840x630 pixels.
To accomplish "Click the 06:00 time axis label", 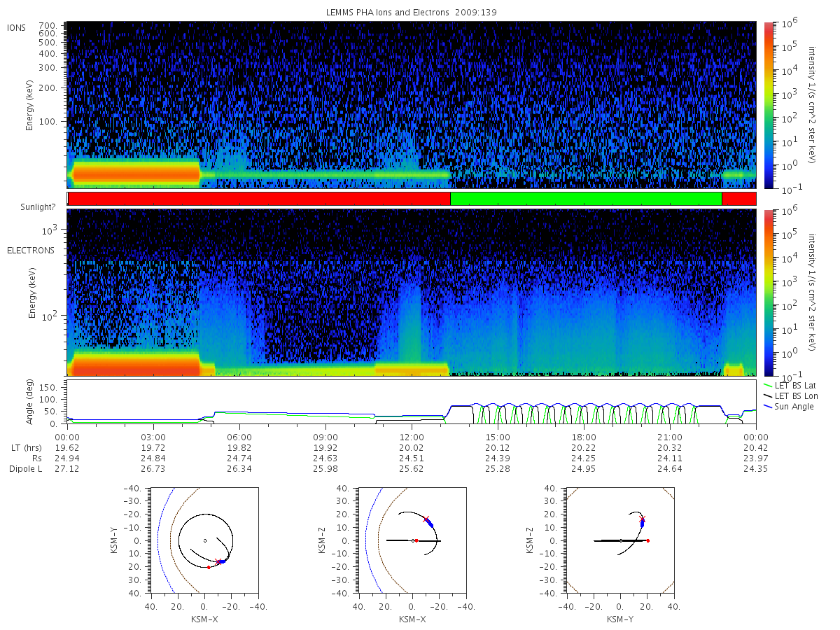I will (x=239, y=436).
